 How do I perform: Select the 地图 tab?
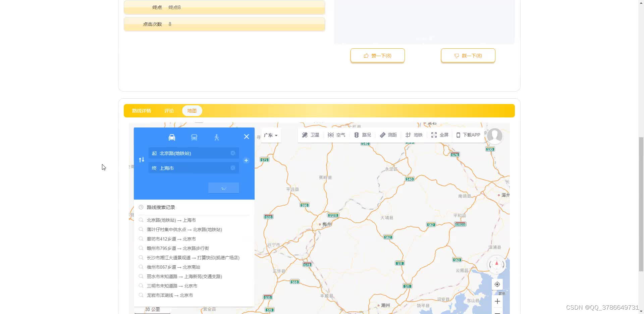192,111
